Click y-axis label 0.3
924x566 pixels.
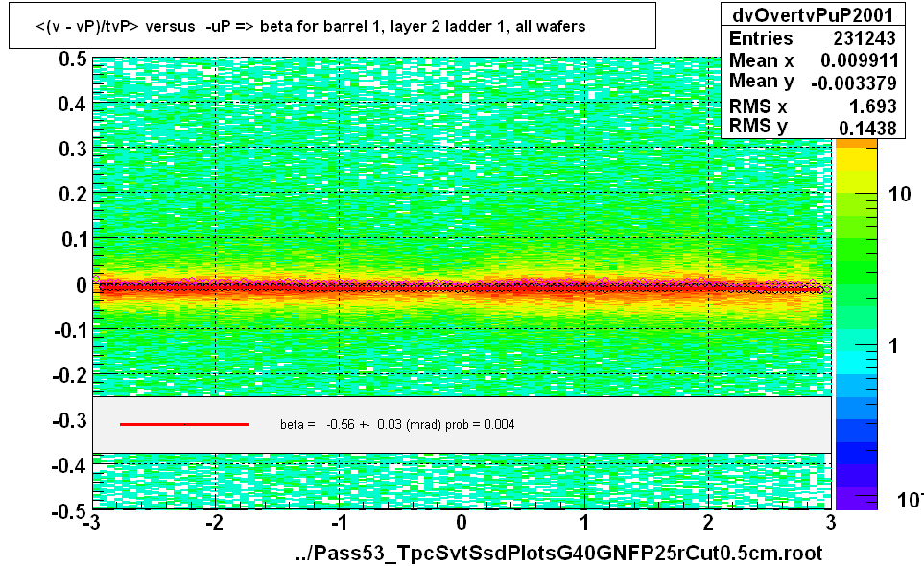point(73,149)
